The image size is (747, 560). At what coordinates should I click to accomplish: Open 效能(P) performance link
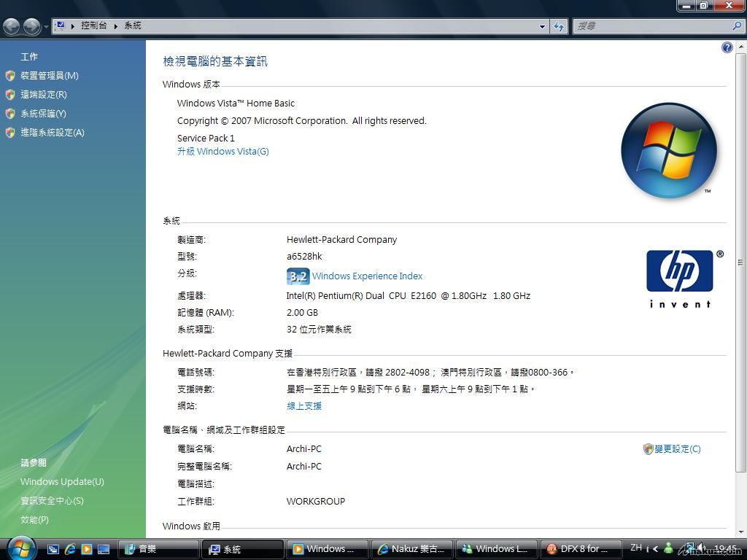tap(34, 520)
